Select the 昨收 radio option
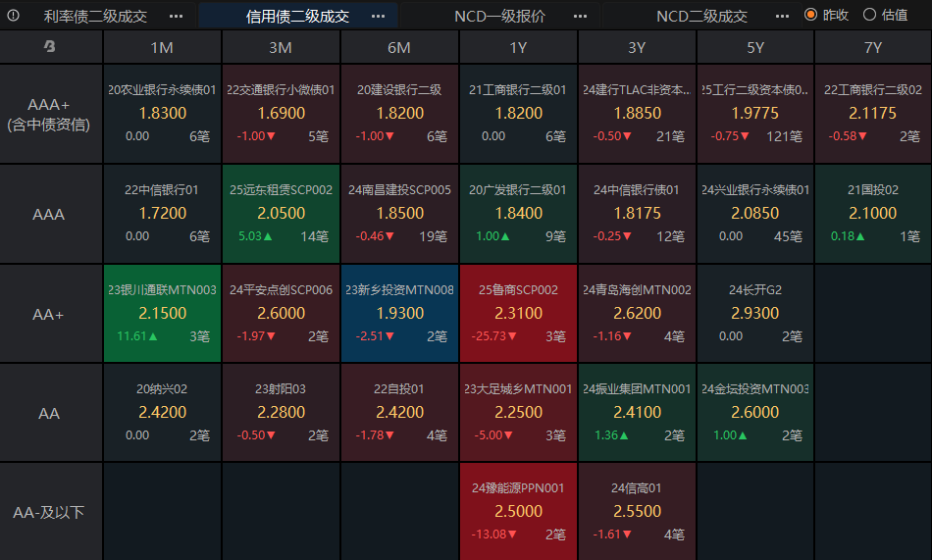The width and height of the screenshot is (932, 560). tap(826, 15)
